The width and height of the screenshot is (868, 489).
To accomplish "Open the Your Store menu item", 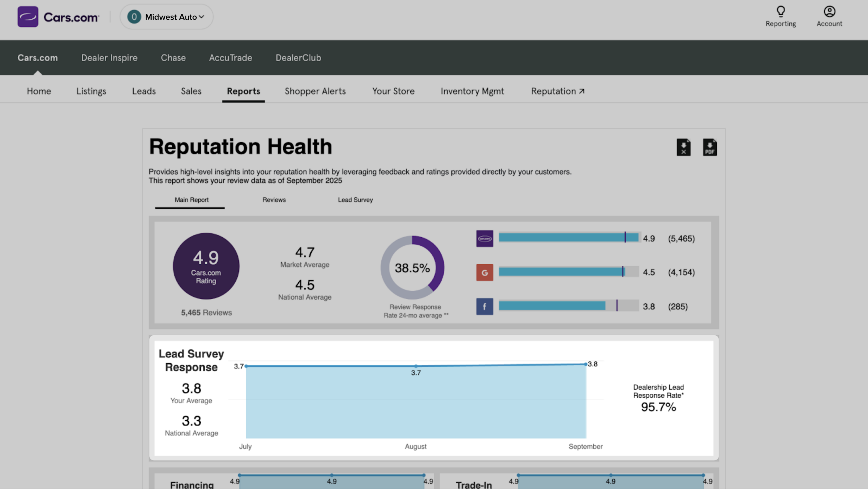I will 393,91.
